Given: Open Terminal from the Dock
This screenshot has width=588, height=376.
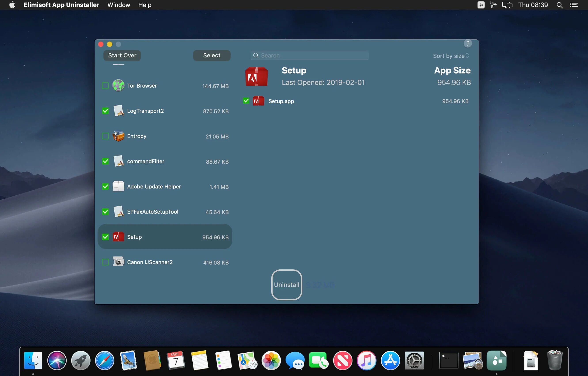Looking at the screenshot, I should (448, 360).
